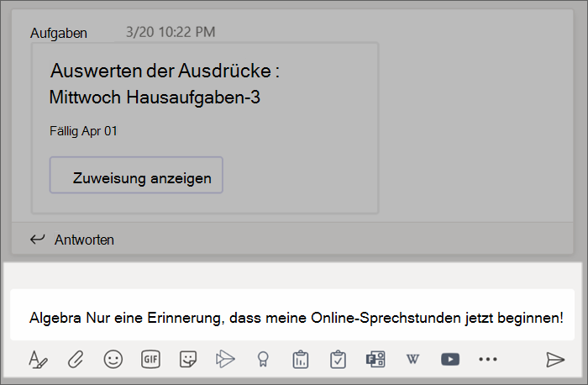Open the Format text options icon

click(x=38, y=360)
